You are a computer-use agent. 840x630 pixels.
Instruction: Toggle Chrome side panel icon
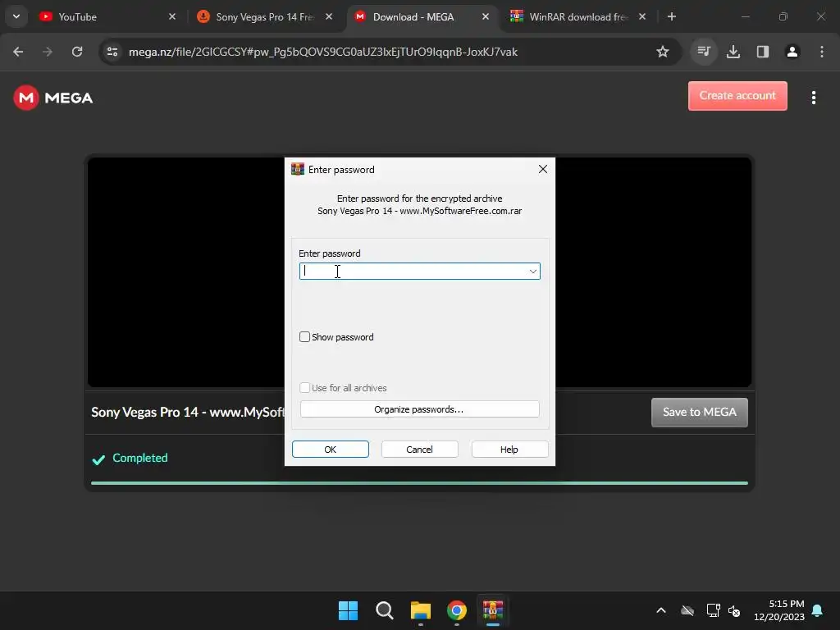[x=763, y=52]
